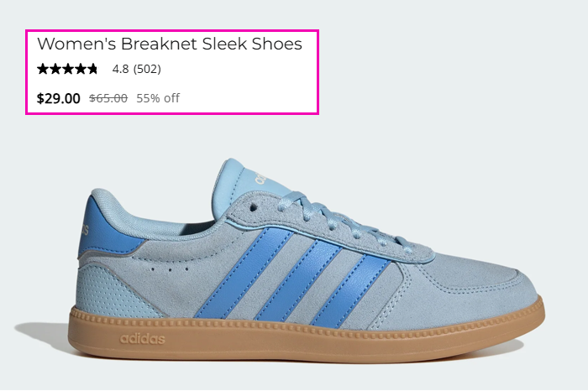This screenshot has height=391, width=588.
Task: Click the adidas logo on heel tab
Action: (x=85, y=230)
